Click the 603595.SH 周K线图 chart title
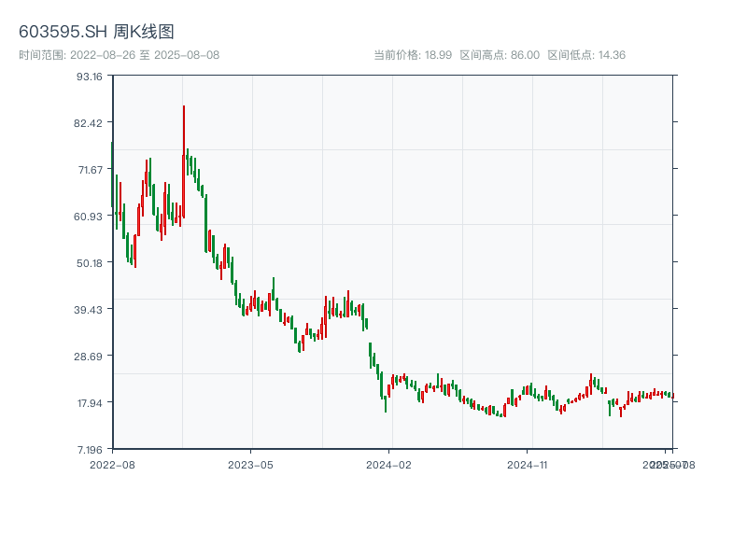The width and height of the screenshot is (747, 560). point(96,32)
